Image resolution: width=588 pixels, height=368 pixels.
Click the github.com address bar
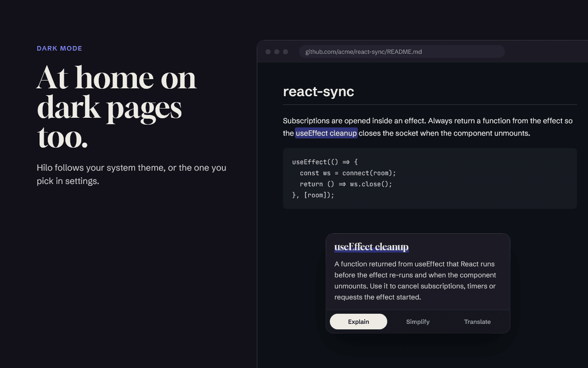[x=402, y=52]
